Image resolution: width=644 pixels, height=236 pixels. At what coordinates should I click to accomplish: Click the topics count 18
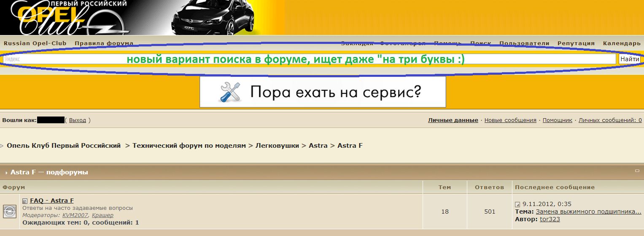click(445, 212)
